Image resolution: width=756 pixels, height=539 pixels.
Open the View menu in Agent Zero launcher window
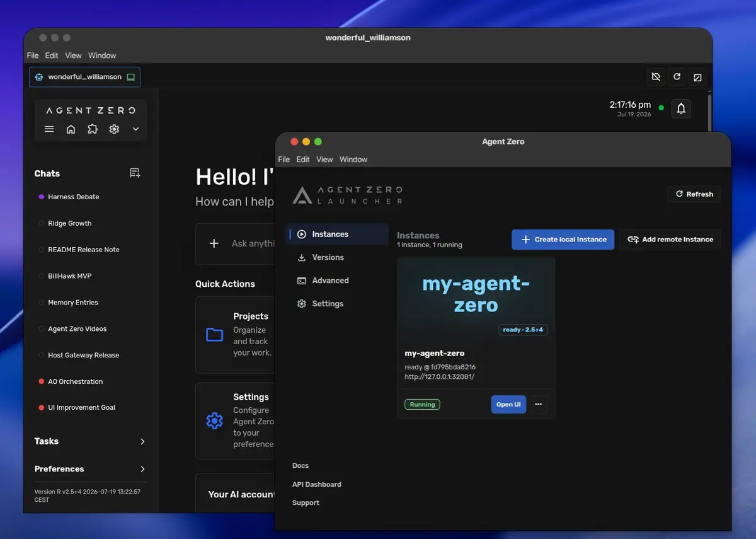click(324, 159)
